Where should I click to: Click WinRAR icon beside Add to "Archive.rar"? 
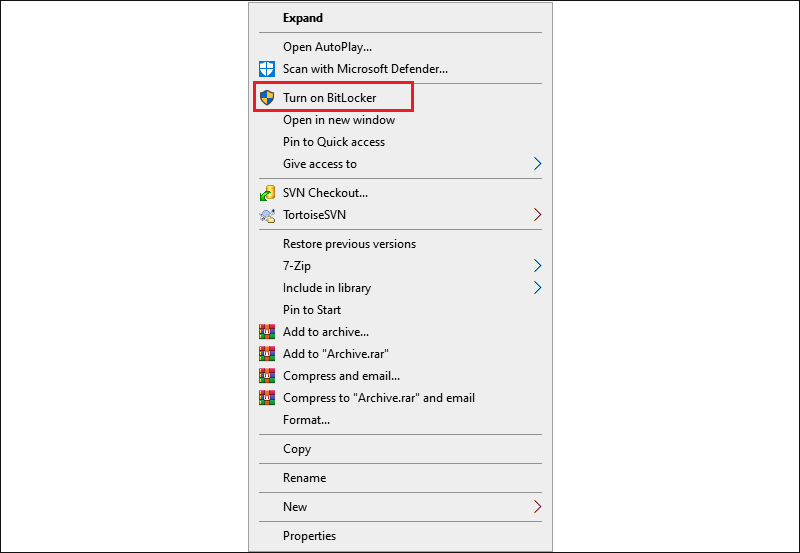267,354
